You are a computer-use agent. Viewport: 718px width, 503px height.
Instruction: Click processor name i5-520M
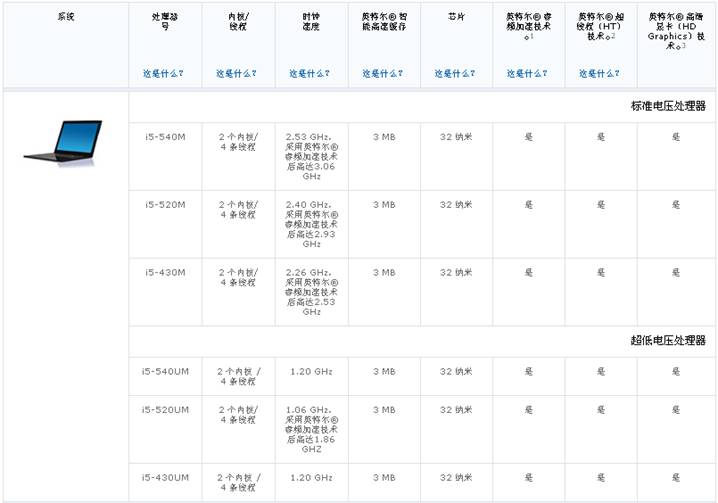click(165, 205)
